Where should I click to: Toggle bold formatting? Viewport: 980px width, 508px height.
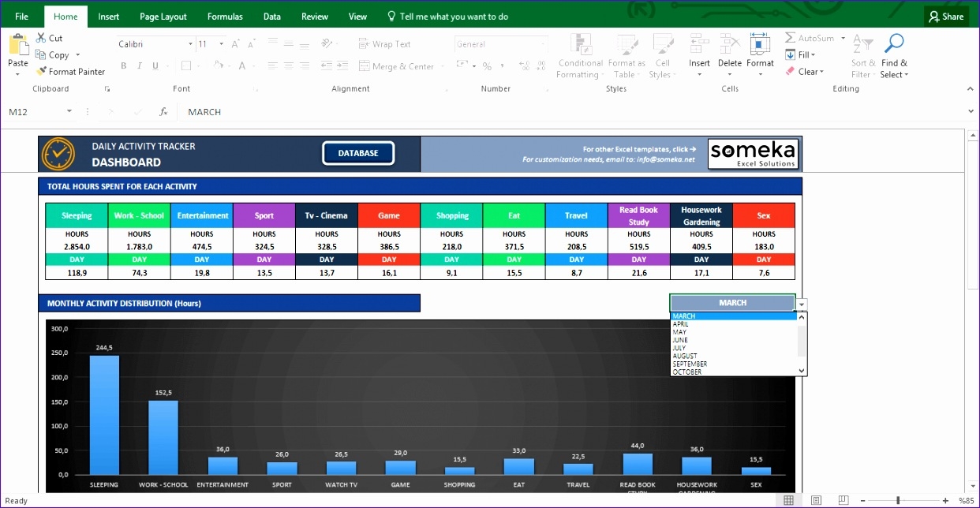click(123, 66)
